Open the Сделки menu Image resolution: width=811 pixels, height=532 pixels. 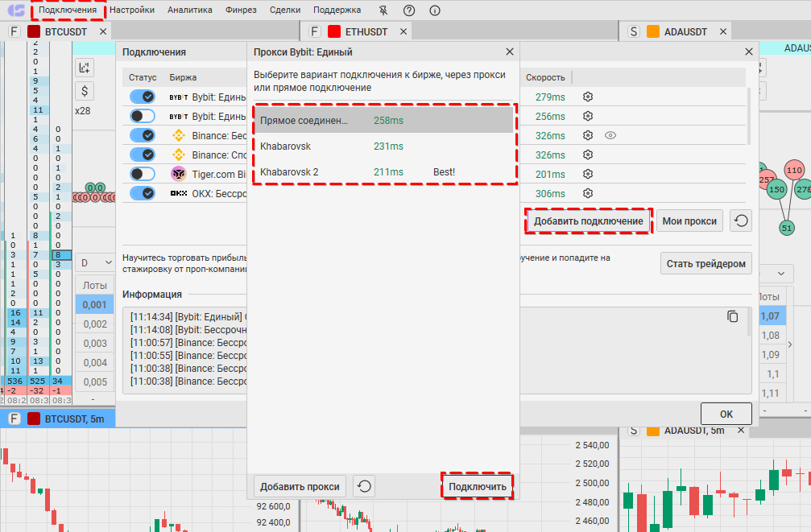[x=285, y=10]
